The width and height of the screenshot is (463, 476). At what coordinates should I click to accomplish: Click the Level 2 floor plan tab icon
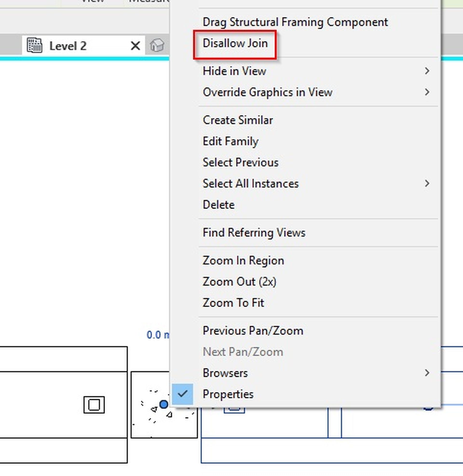pos(34,45)
